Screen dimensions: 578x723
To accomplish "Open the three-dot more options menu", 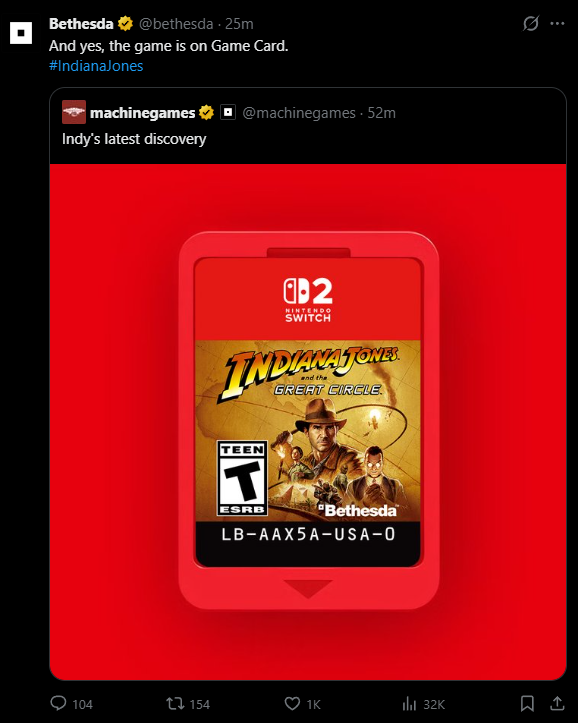I will tap(557, 24).
